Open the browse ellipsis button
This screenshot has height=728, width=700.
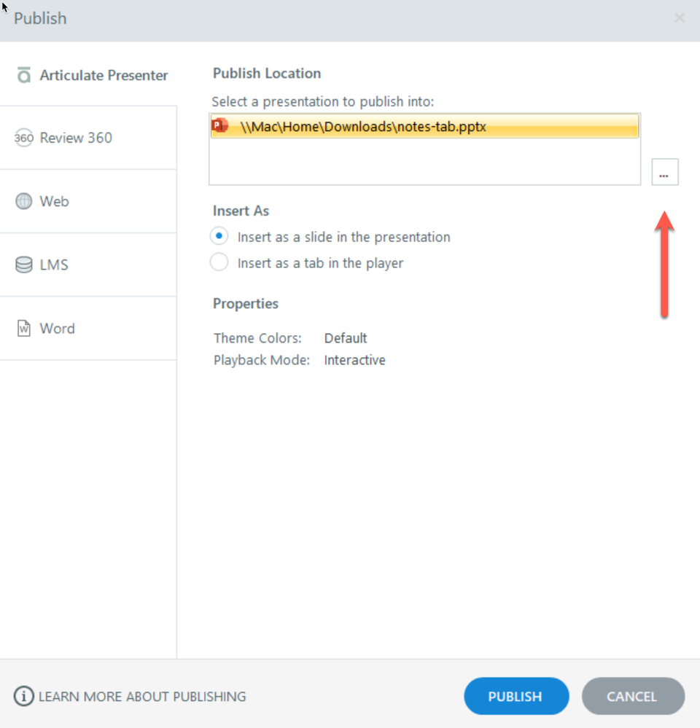[664, 173]
